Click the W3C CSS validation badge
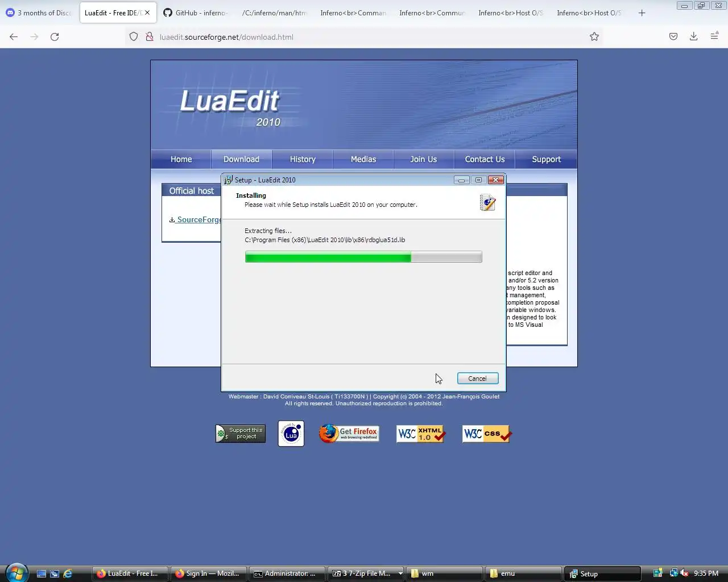The width and height of the screenshot is (728, 582). (487, 434)
